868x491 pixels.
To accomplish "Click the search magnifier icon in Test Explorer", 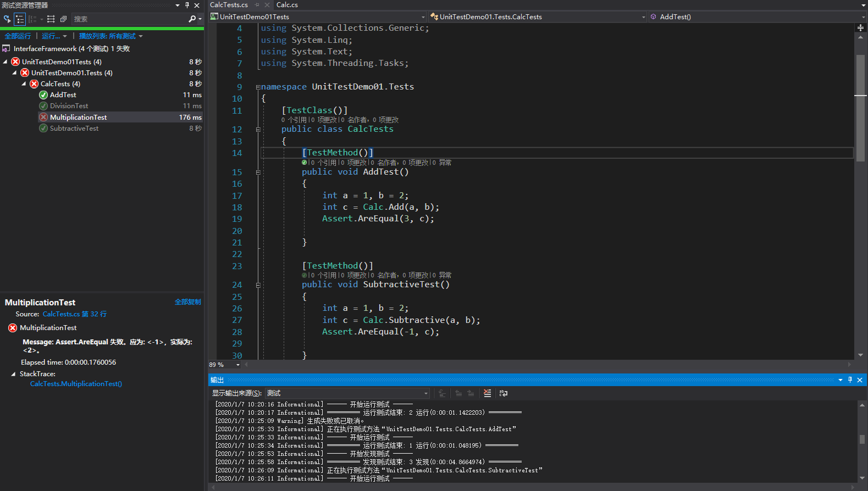I will 192,19.
